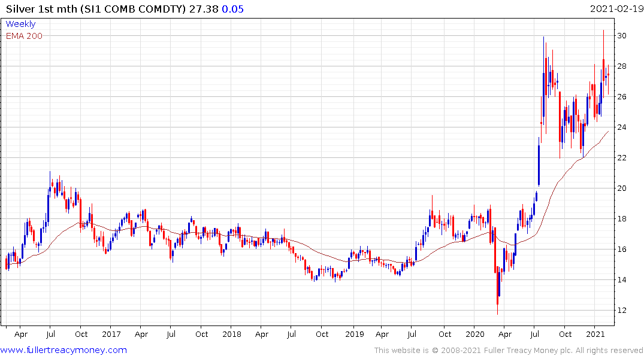Image resolution: width=644 pixels, height=359 pixels.
Task: Select the chart title 'Silver 1st mth (SI1 COMB COMDTY)'
Action: (x=96, y=9)
